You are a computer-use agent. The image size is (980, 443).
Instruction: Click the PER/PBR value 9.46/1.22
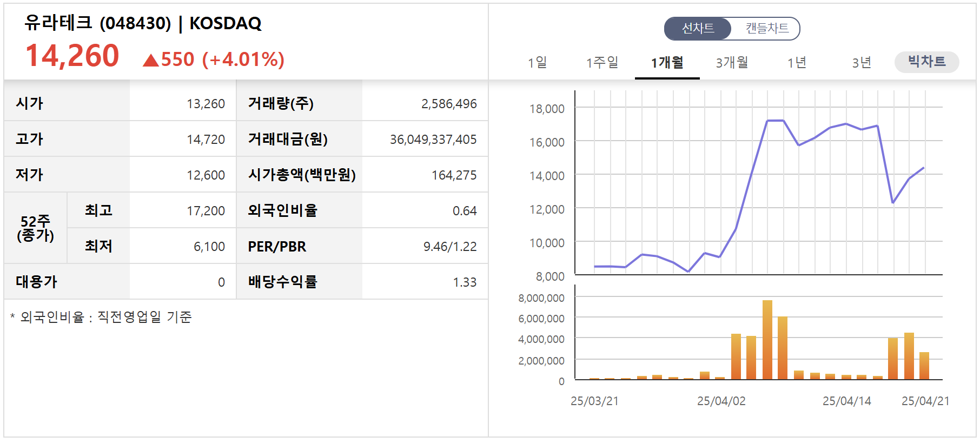[x=450, y=247]
